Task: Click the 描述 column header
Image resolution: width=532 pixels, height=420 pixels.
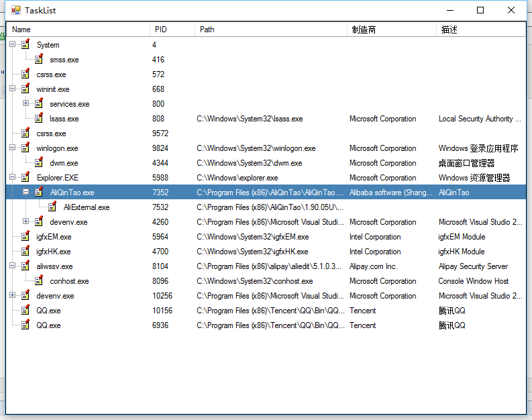Action: pos(481,30)
